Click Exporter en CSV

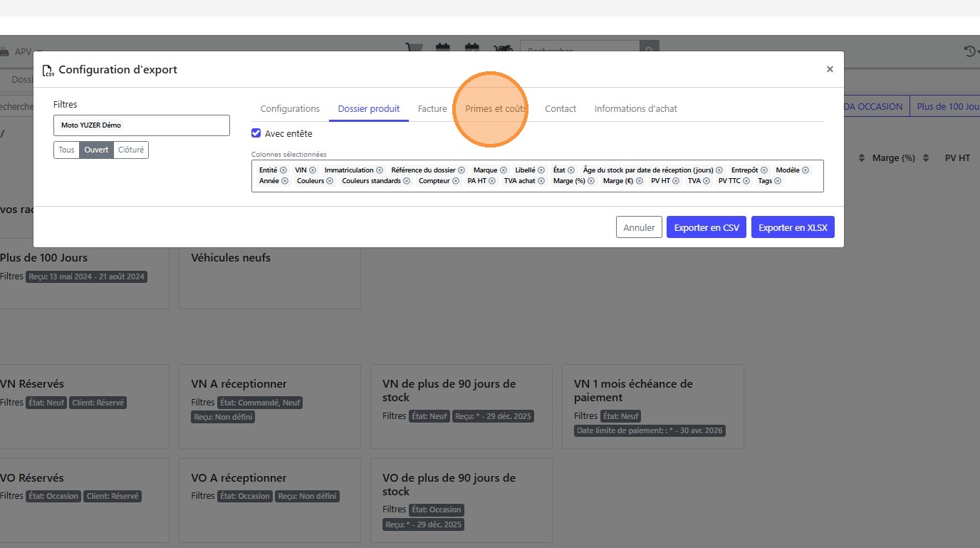click(707, 227)
